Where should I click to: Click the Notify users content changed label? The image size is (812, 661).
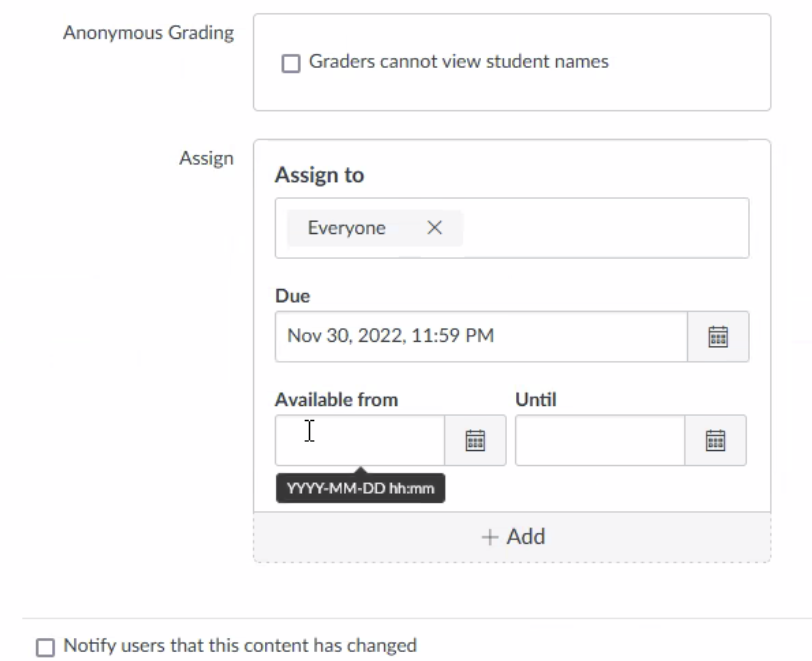240,645
